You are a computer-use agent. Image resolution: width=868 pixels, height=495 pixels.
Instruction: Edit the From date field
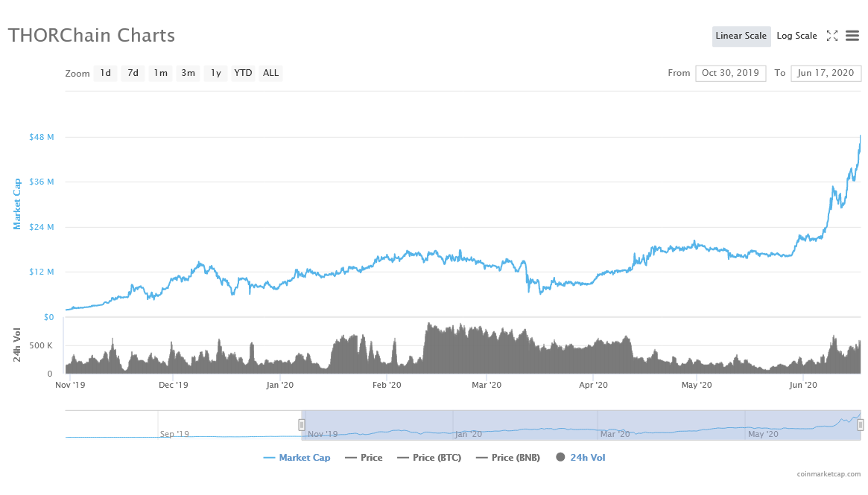[731, 73]
